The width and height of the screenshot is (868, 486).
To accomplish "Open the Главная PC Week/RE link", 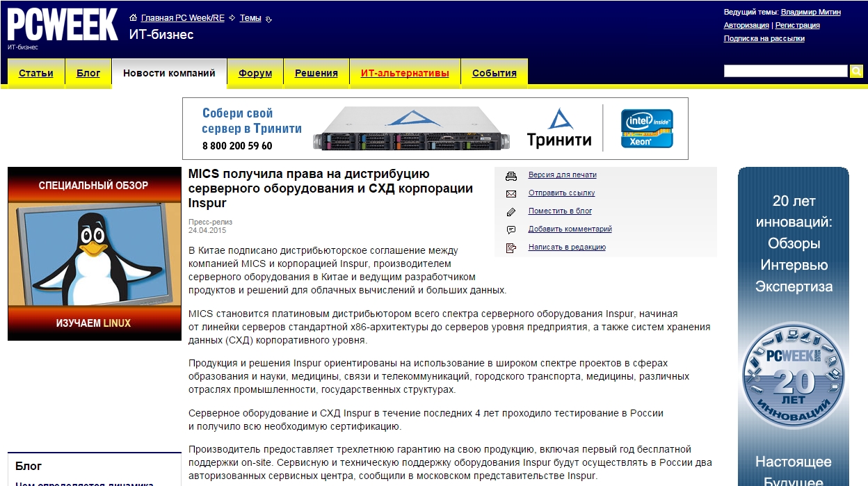I will 183,18.
